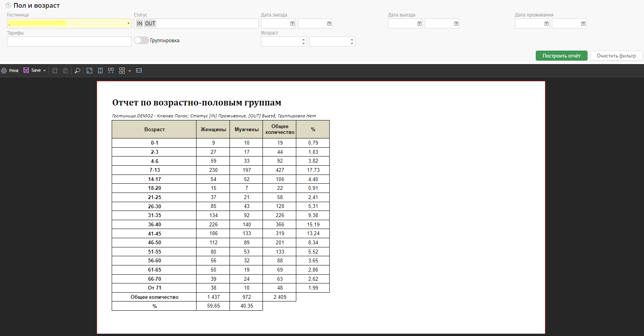
Task: Collapse the Пол и возраст panel
Action: pyautogui.click(x=8, y=5)
